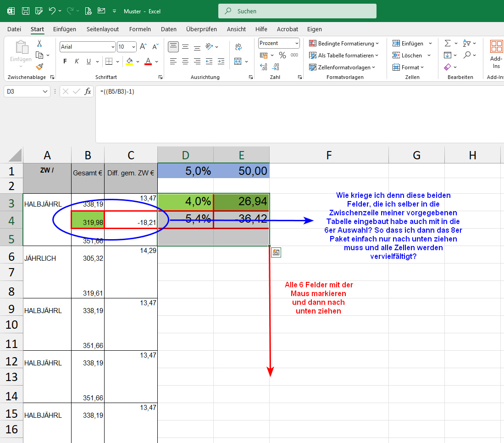The width and height of the screenshot is (504, 443).
Task: Toggle center horizontal alignment
Action: click(x=185, y=61)
